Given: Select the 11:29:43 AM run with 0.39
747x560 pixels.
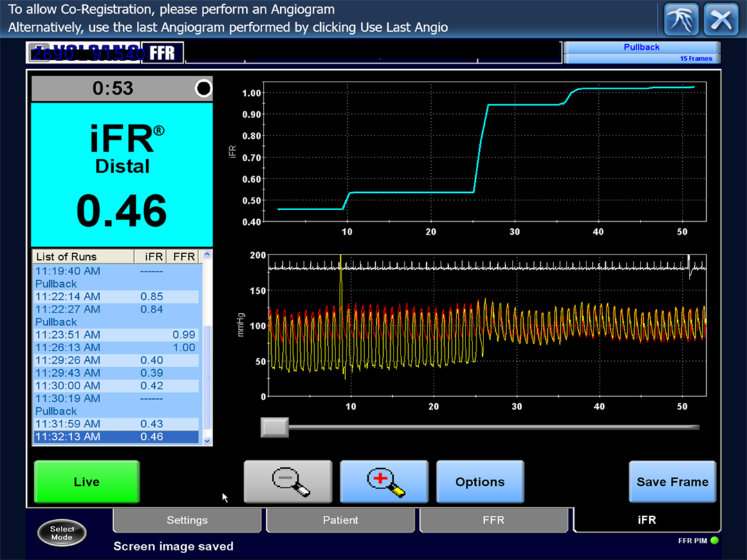Looking at the screenshot, I should (116, 373).
